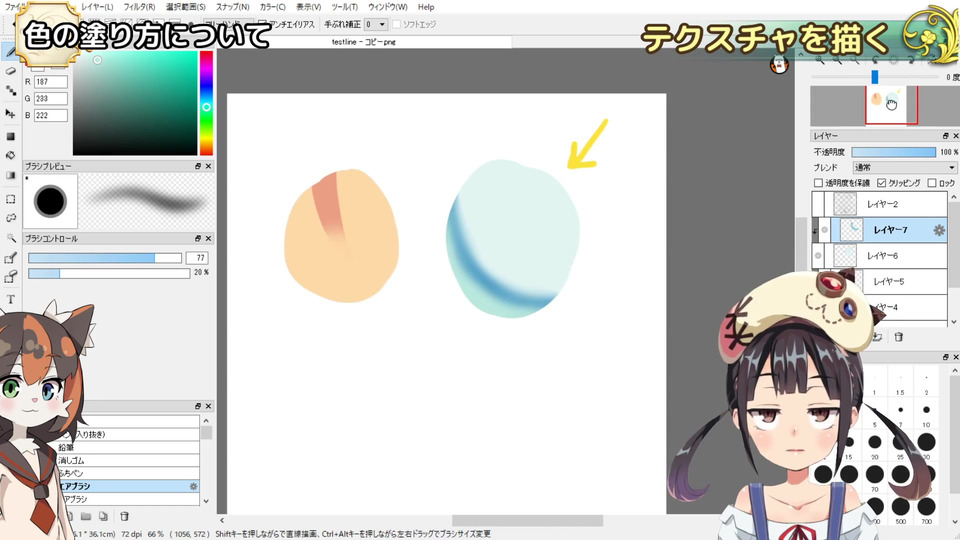Switch to testline - コピー.png tab
The width and height of the screenshot is (960, 540).
364,42
